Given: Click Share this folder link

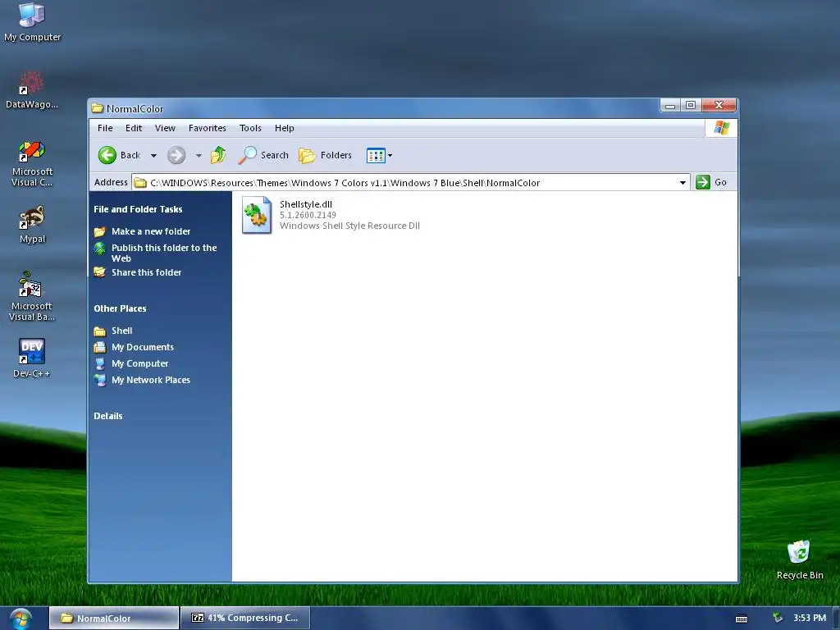Looking at the screenshot, I should (x=146, y=272).
